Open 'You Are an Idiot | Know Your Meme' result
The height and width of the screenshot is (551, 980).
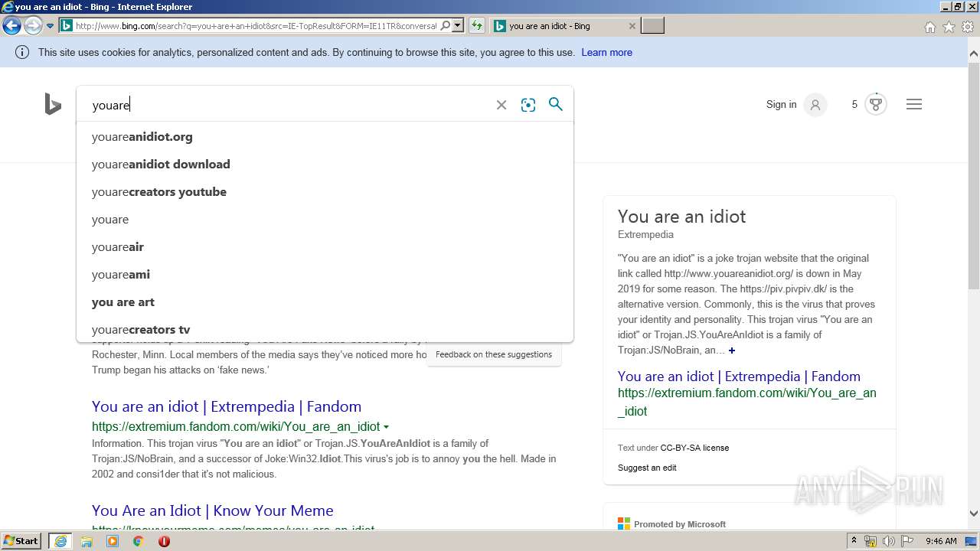pos(213,510)
